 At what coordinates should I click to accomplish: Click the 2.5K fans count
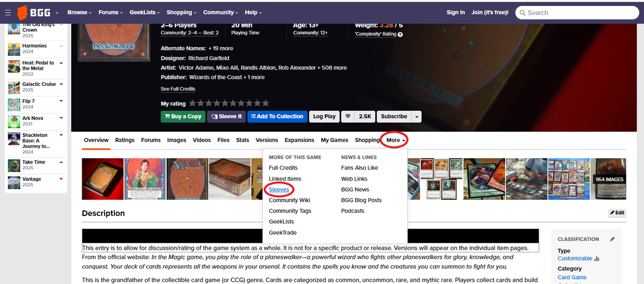tap(365, 116)
